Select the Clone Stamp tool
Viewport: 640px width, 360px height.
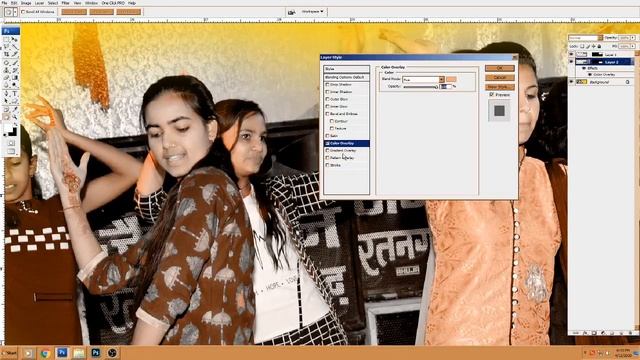pyautogui.click(x=6, y=70)
